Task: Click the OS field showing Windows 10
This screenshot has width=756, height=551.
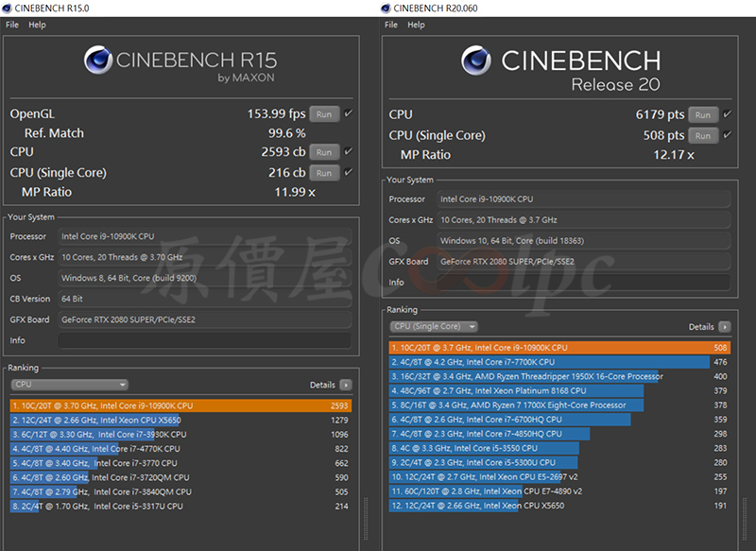Action: 584,241
